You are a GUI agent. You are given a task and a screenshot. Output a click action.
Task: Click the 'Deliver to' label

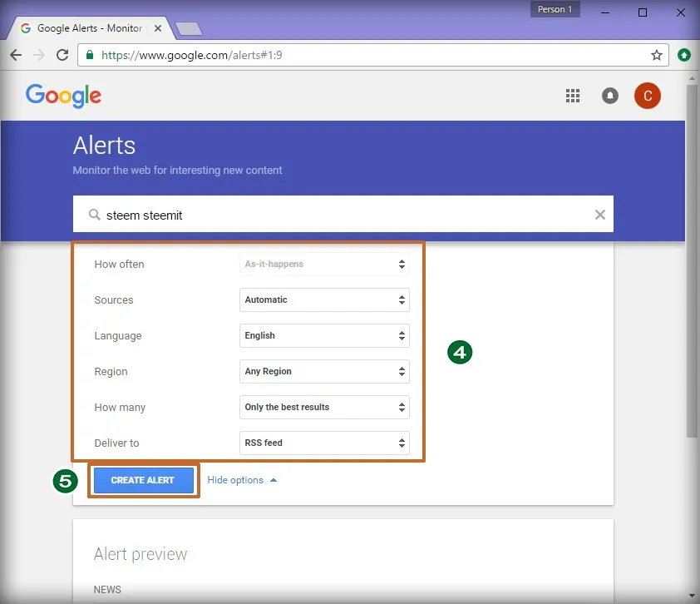tap(116, 443)
